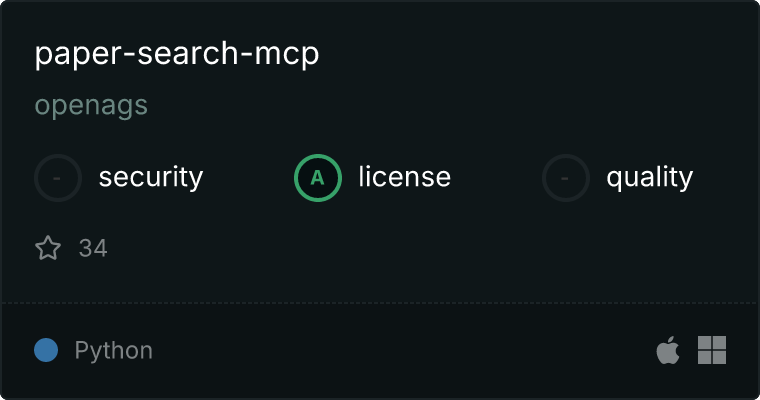Open the paper-search-mcp title link
Viewport: 760px width, 400px height.
coord(177,53)
